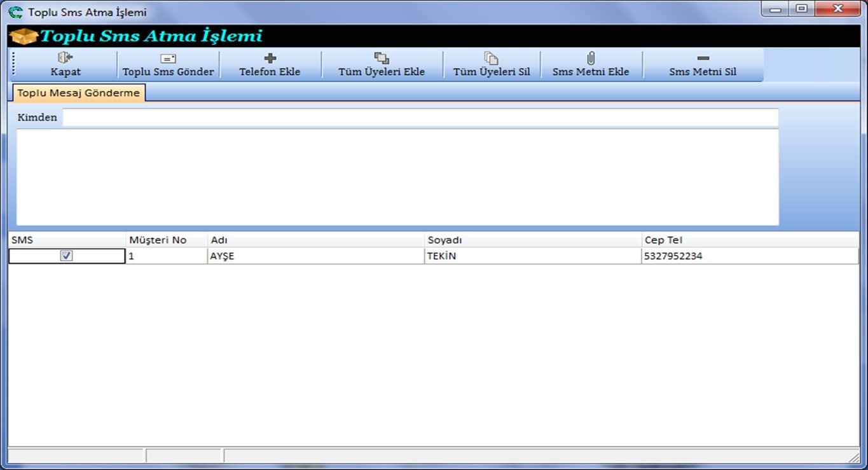Open the Toplu Mesaj Gönderme tab

(78, 93)
